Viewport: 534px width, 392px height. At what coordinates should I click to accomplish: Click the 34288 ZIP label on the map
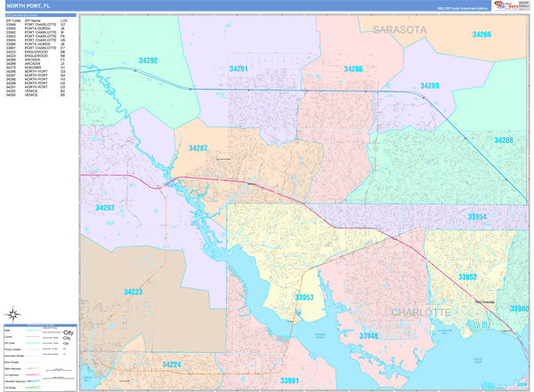point(504,140)
